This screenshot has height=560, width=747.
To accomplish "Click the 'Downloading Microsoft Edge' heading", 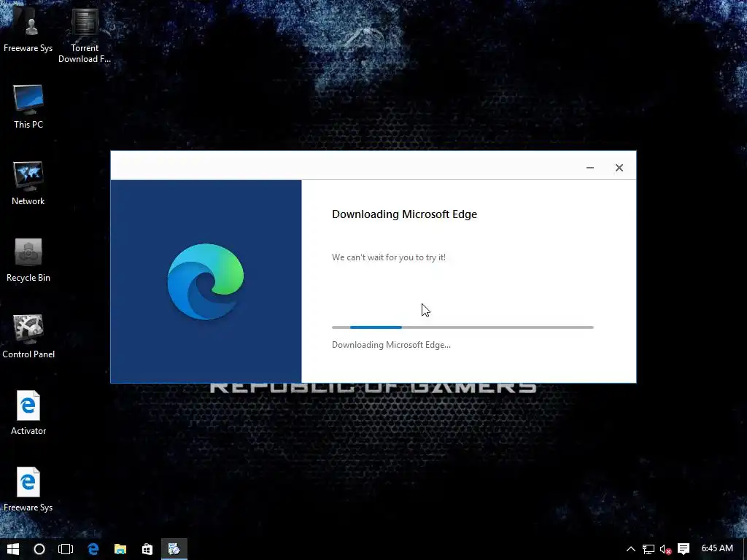I will (404, 214).
